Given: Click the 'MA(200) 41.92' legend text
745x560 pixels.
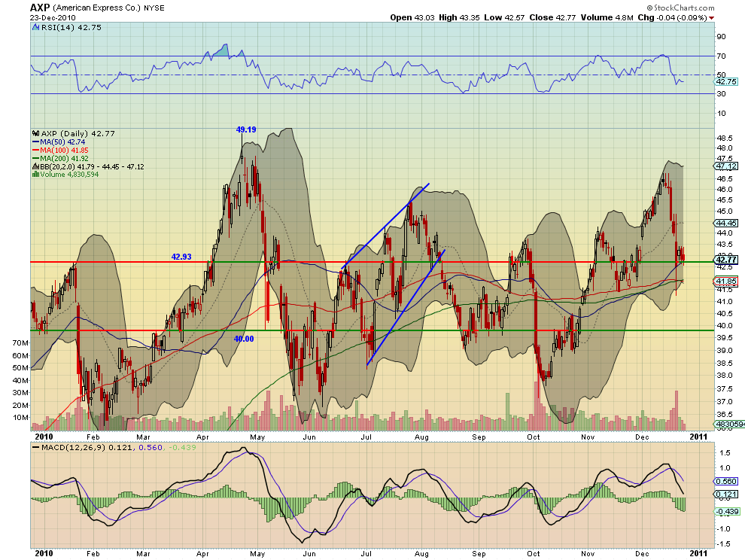Looking at the screenshot, I should 64,158.
